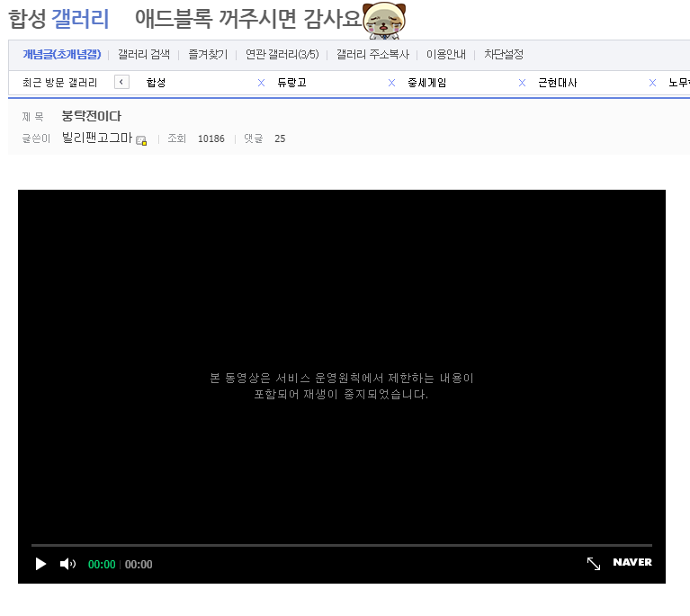The image size is (690, 616).
Task: Remove 합성 from recent galleries
Action: point(261,83)
